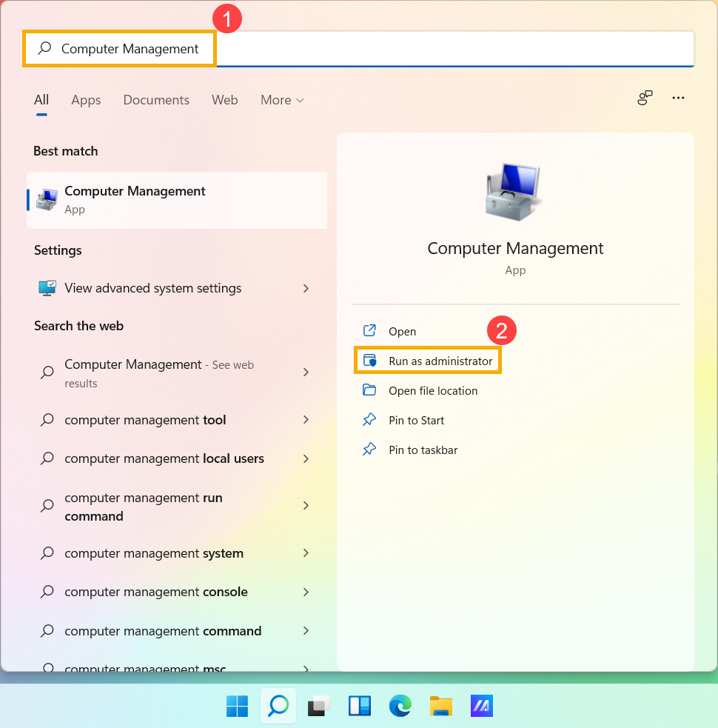718x728 pixels.
Task: Pin Computer Management to taskbar
Action: tap(423, 450)
